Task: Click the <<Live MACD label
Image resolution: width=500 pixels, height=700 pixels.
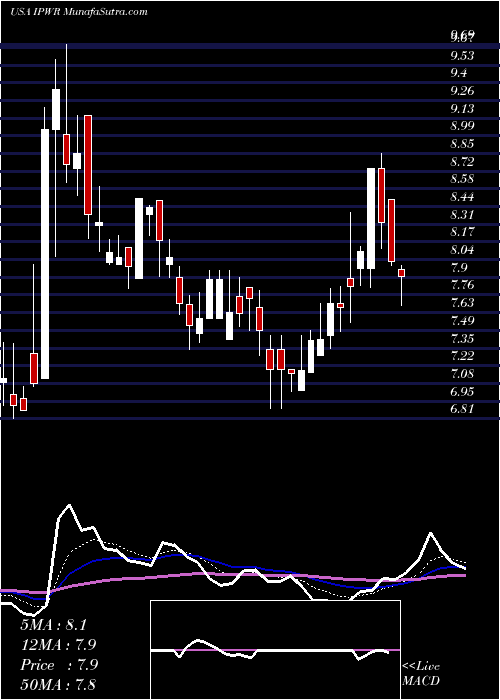Action: click(x=421, y=674)
